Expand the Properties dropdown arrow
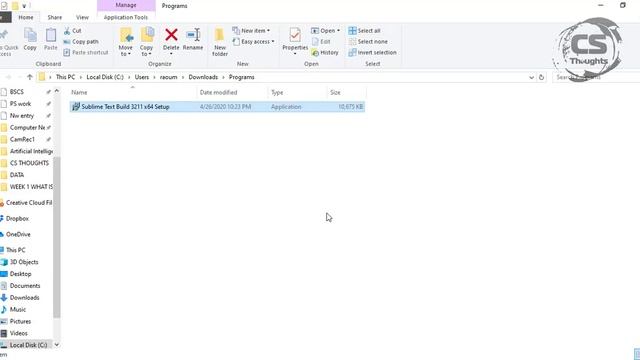The height and width of the screenshot is (360, 640). click(x=295, y=54)
